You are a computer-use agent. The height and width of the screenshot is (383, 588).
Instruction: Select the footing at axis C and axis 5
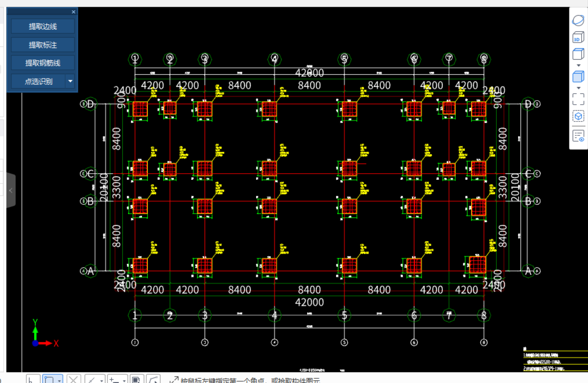pyautogui.click(x=350, y=169)
